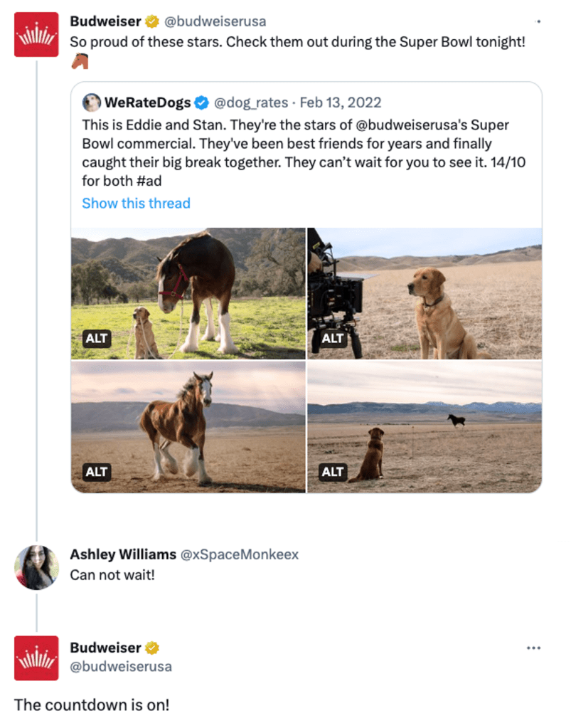
Task: Open more options on top Budweiser tweet
Action: pyautogui.click(x=538, y=22)
